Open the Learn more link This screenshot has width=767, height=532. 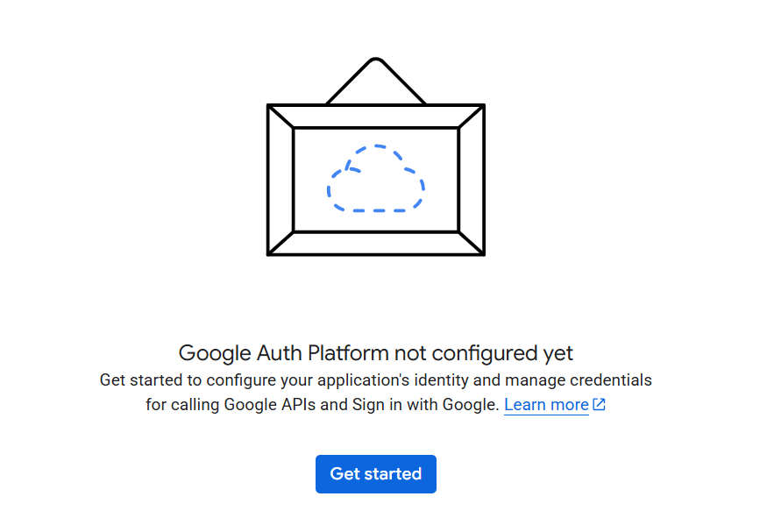tap(546, 405)
